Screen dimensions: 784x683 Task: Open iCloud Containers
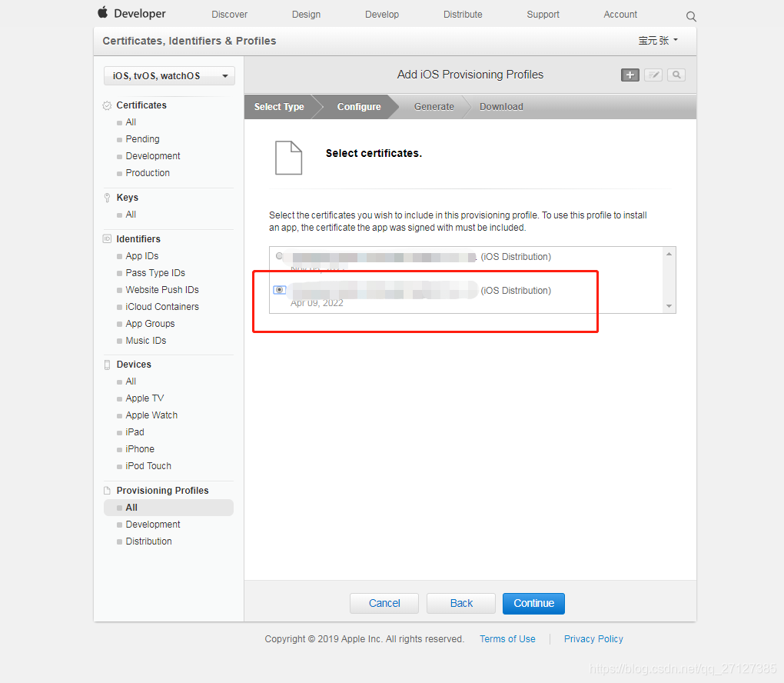pos(162,307)
